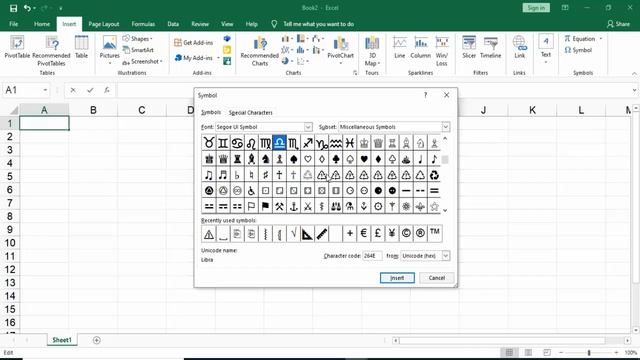Click Tell me what you want to do
The height and width of the screenshot is (360, 640).
pyautogui.click(x=318, y=24)
